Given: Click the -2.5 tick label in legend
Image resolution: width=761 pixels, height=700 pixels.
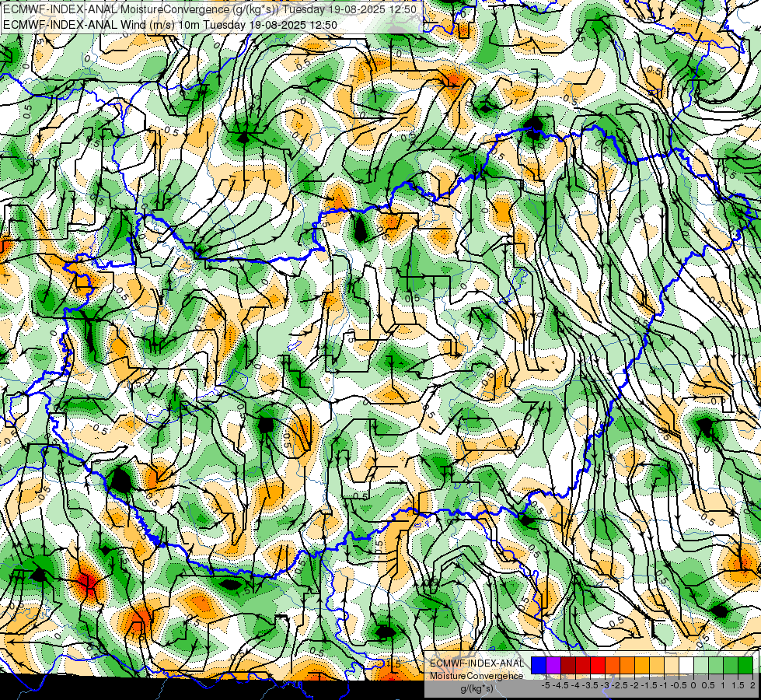Looking at the screenshot, I should click(620, 685).
